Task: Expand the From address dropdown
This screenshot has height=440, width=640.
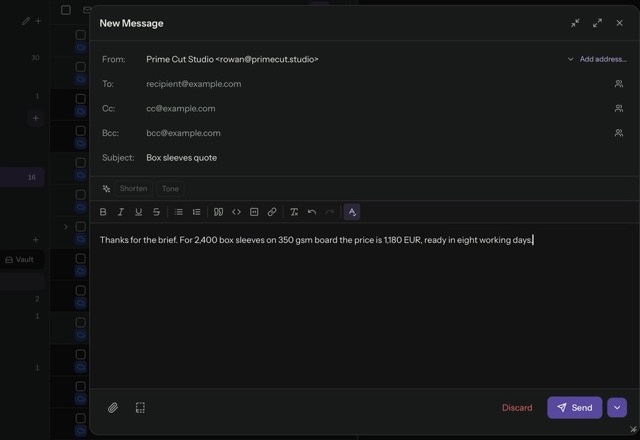Action: (570, 59)
